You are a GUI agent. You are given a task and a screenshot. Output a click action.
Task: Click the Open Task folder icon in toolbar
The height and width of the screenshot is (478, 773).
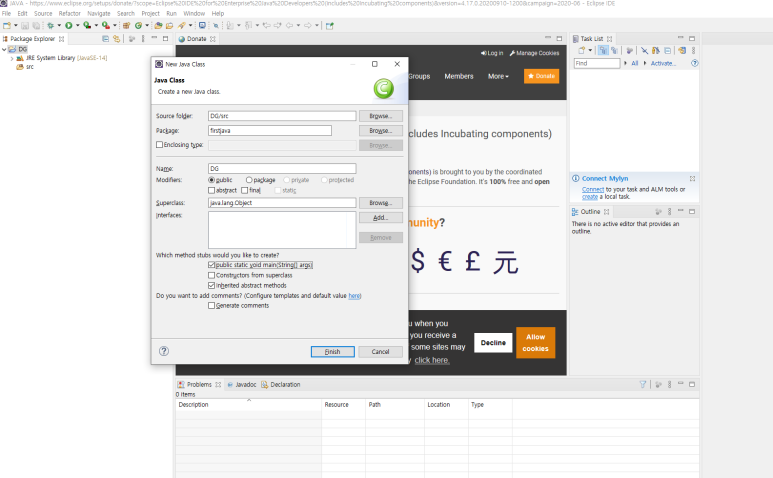pos(170,26)
